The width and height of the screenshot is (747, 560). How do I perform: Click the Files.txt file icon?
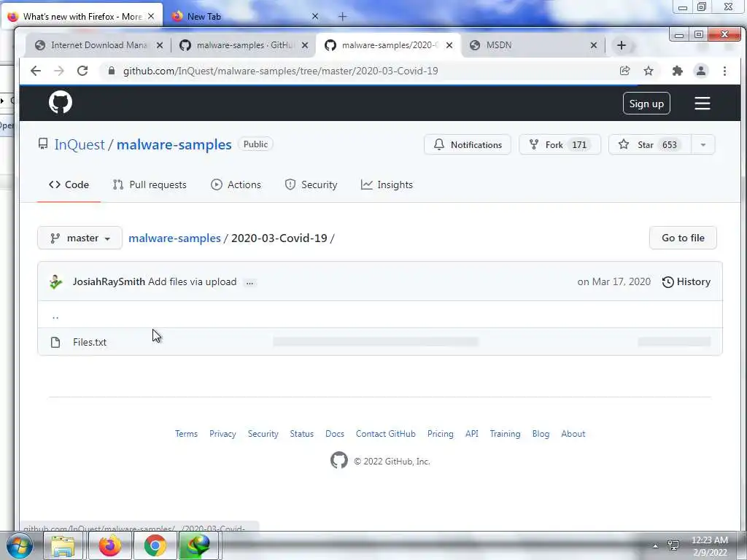55,342
